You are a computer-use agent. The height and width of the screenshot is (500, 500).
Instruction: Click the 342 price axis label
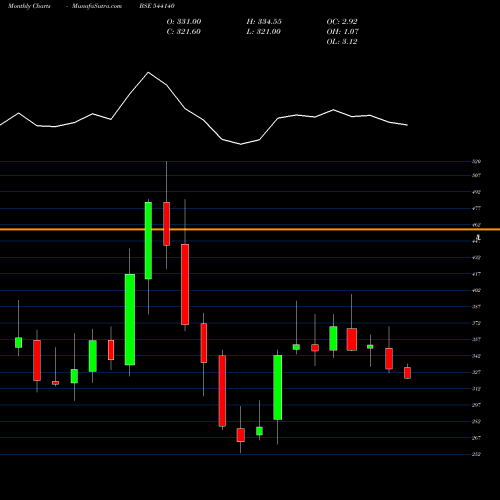[x=476, y=356]
